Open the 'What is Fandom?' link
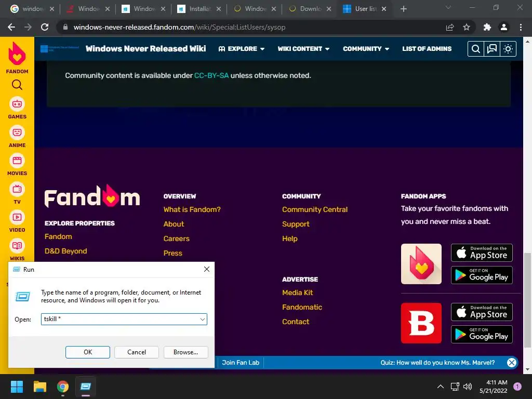The image size is (532, 399). coord(192,210)
